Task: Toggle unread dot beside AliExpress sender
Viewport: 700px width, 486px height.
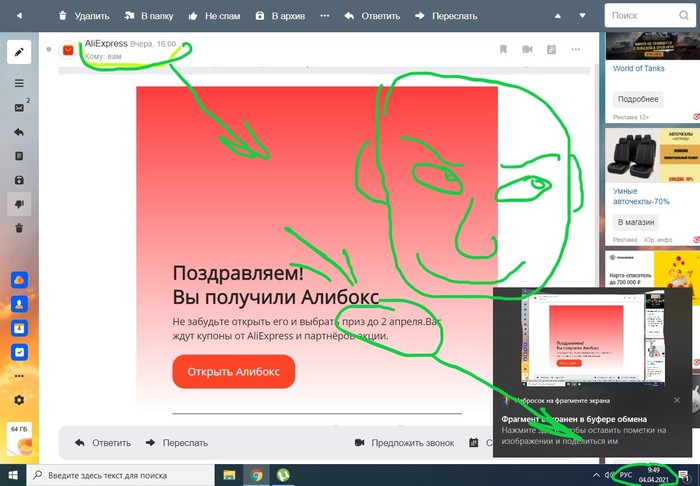Action: pyautogui.click(x=49, y=49)
